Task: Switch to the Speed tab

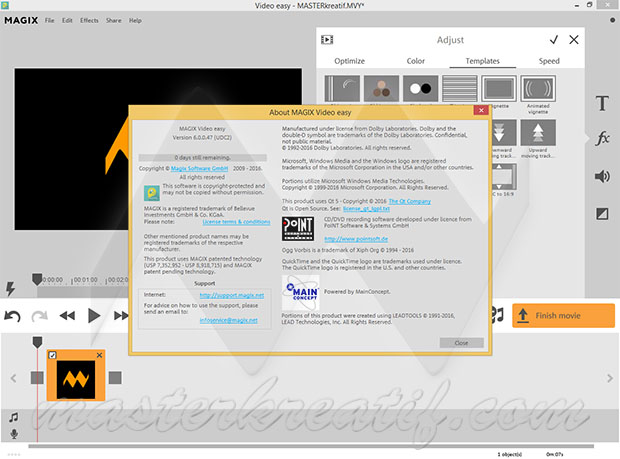Action: [x=549, y=61]
